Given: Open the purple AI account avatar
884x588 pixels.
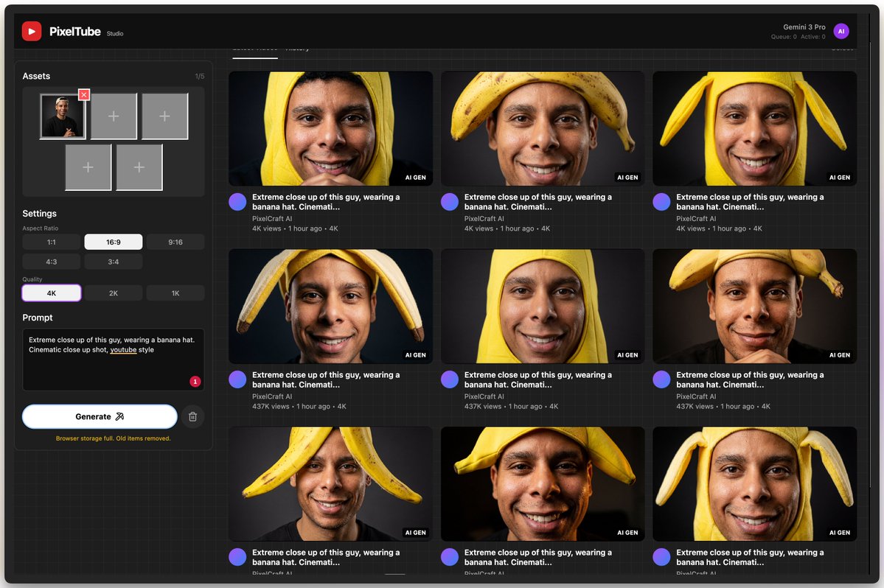Looking at the screenshot, I should [x=841, y=32].
